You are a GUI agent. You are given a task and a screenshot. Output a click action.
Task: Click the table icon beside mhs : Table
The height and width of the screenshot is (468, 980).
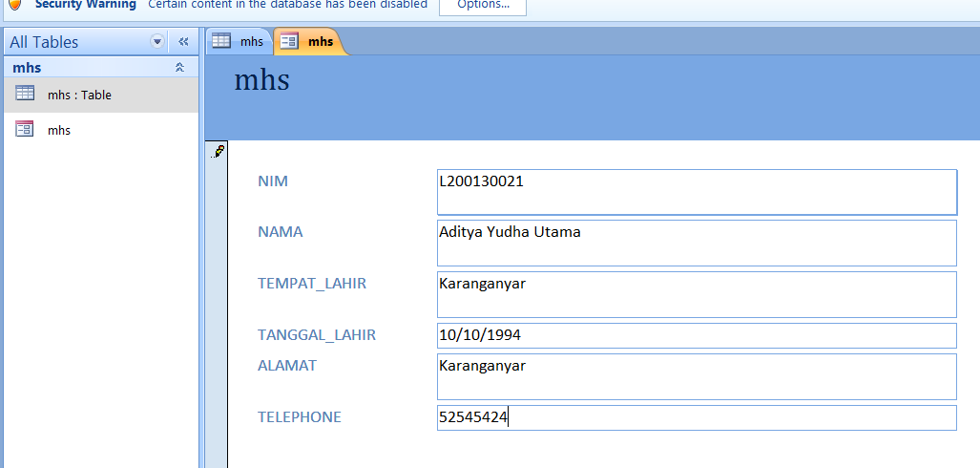pyautogui.click(x=25, y=94)
